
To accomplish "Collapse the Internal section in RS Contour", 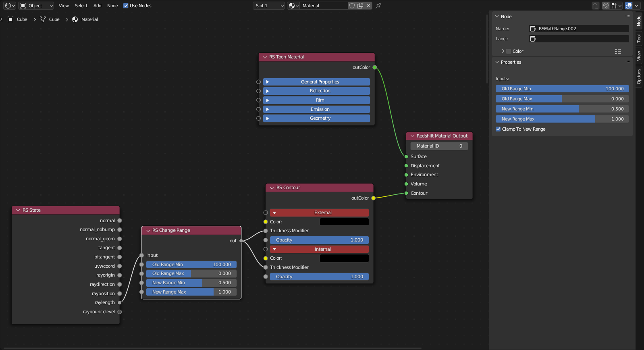I will [320, 249].
